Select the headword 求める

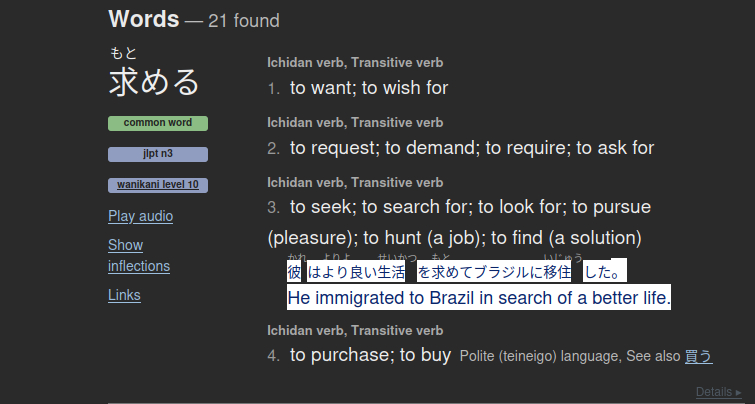[154, 82]
